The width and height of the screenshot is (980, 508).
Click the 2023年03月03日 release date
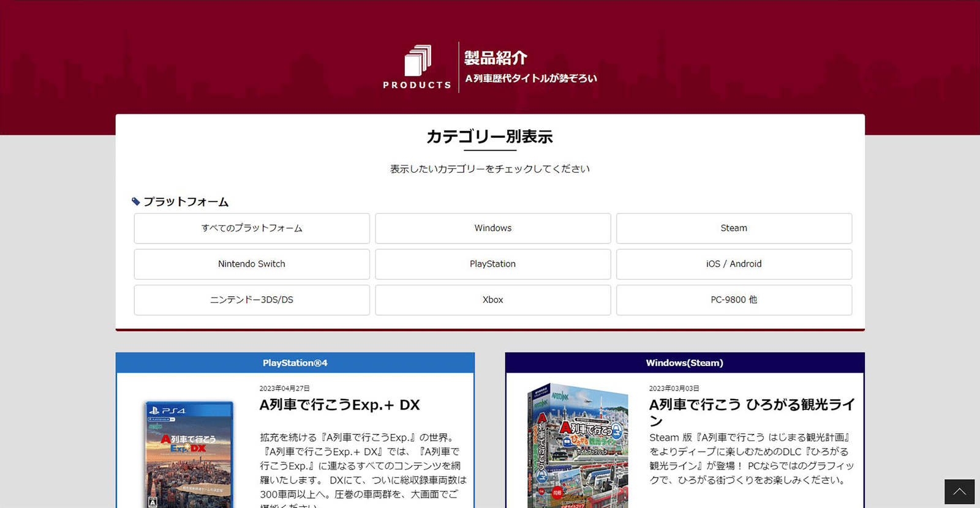[x=674, y=389]
